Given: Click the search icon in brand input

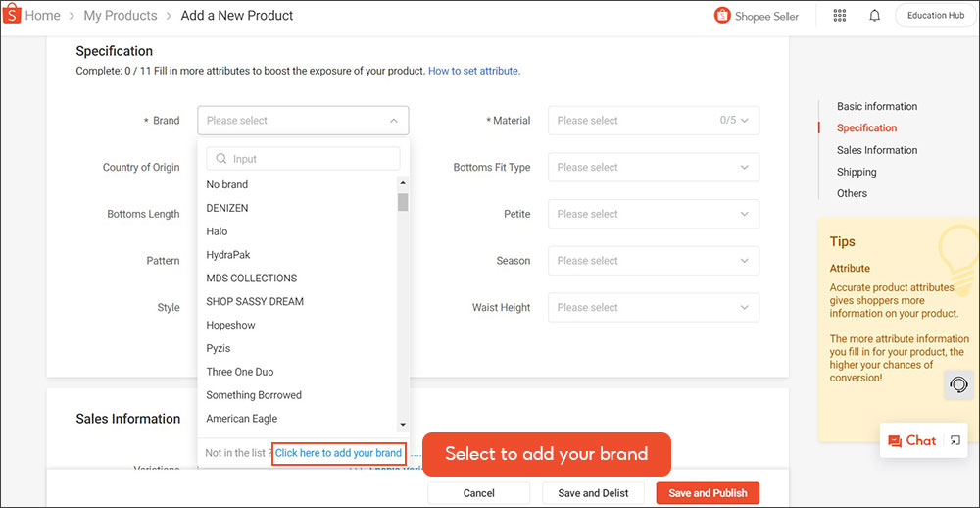Looking at the screenshot, I should (221, 159).
